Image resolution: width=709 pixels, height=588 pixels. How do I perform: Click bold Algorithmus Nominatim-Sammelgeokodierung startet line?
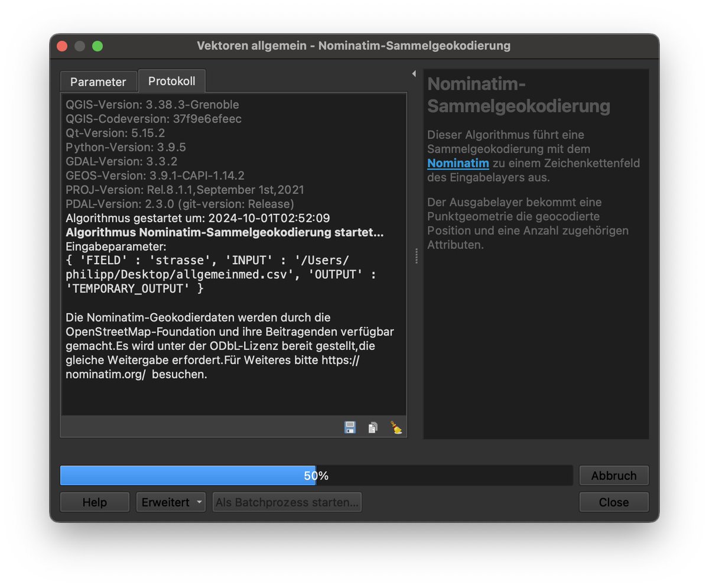pyautogui.click(x=225, y=232)
